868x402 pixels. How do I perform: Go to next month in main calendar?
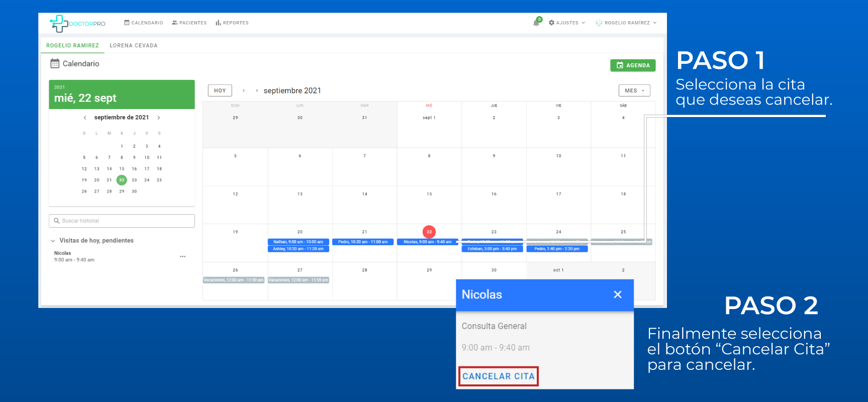(257, 90)
